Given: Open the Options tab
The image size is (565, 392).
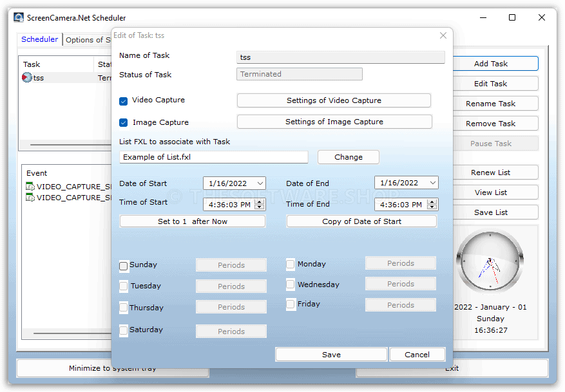Looking at the screenshot, I should pyautogui.click(x=87, y=40).
